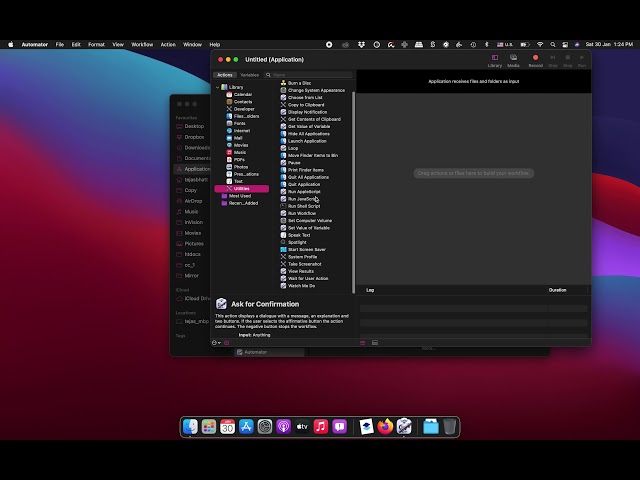This screenshot has height=480, width=640.
Task: Select the Contacts library category
Action: click(x=242, y=102)
